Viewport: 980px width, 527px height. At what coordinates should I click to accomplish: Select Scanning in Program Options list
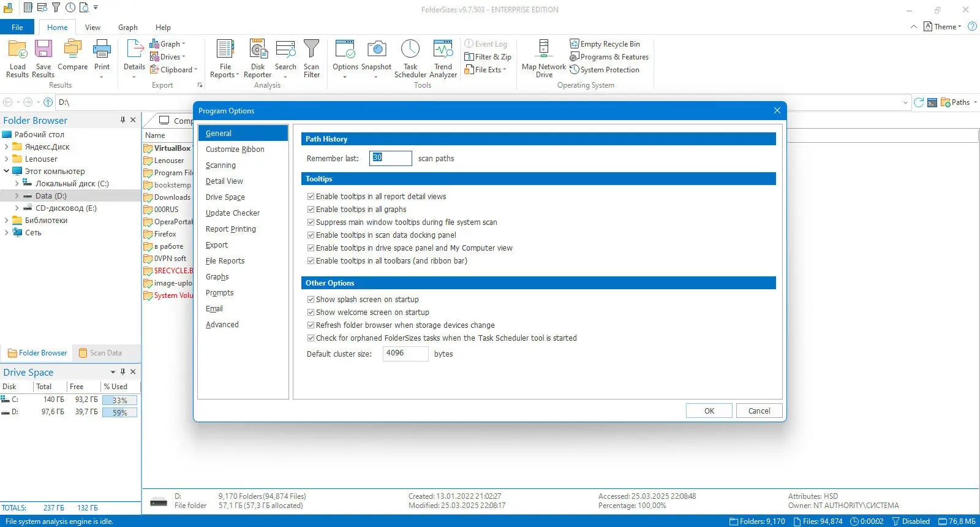click(221, 165)
